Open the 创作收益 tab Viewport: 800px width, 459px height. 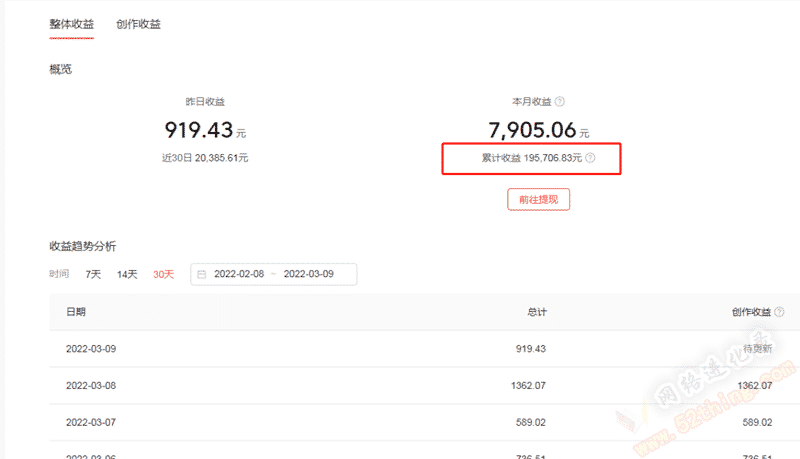138,24
